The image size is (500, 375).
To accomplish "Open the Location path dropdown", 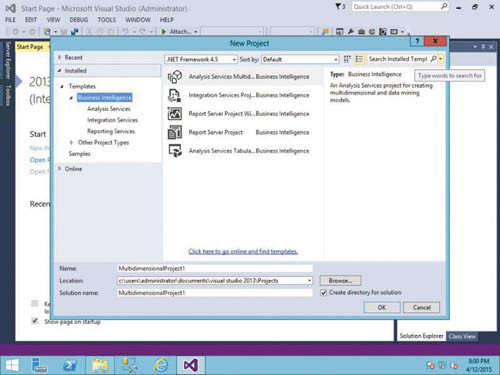I will click(310, 281).
